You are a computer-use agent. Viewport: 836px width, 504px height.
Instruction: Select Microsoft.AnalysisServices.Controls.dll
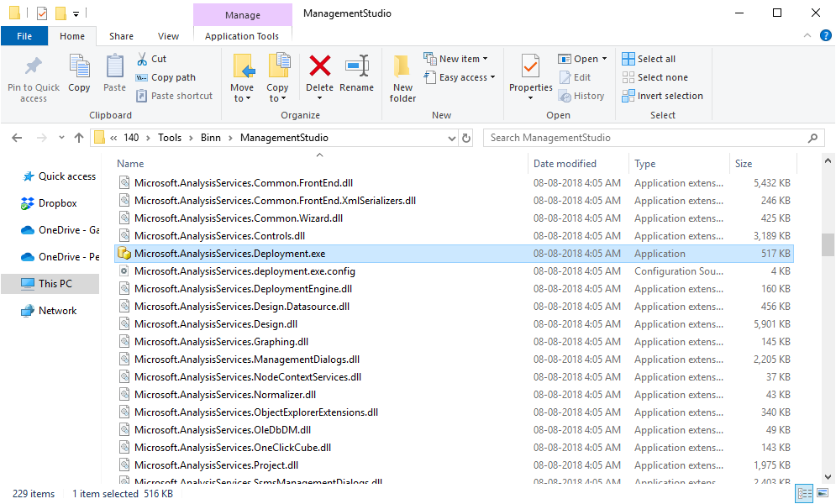pos(455,235)
